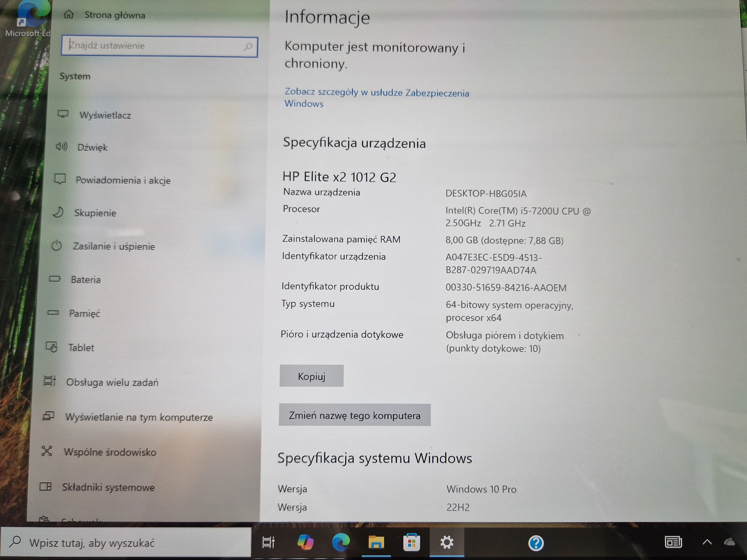
Task: Select Strona główna in the sidebar
Action: pos(115,15)
